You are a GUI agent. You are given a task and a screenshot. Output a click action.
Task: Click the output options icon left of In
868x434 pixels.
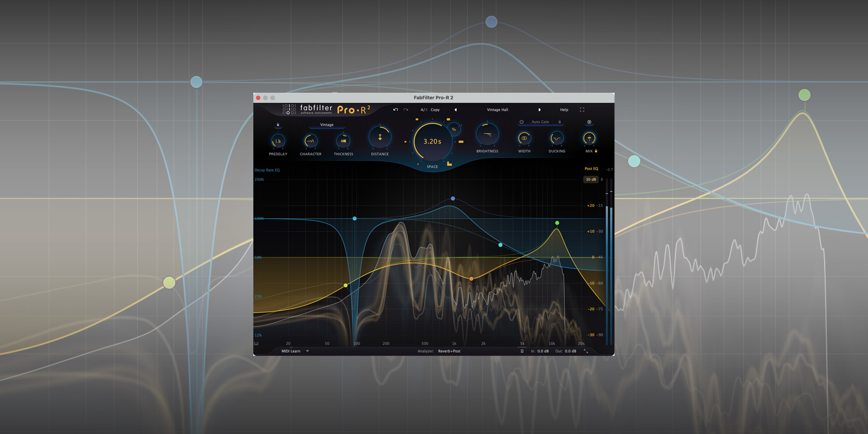[522, 351]
